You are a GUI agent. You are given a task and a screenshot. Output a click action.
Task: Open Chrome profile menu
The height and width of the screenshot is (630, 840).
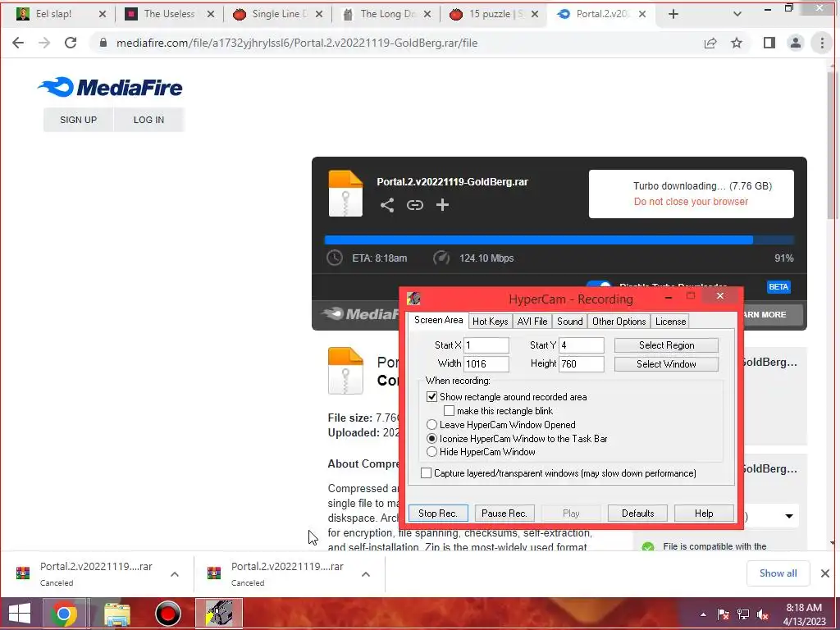click(796, 43)
